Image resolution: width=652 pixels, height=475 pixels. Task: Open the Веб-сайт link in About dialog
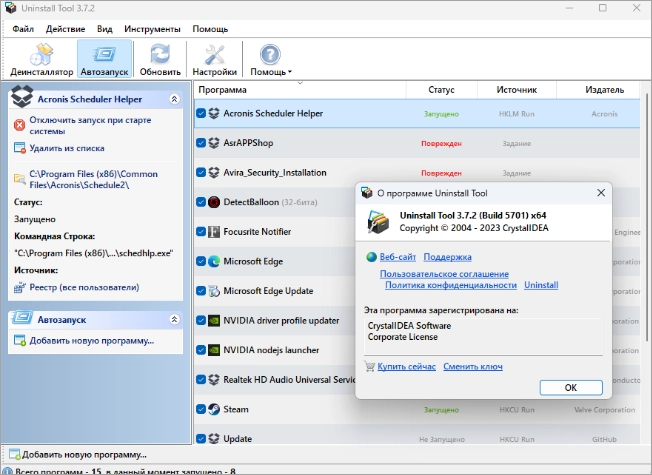398,257
